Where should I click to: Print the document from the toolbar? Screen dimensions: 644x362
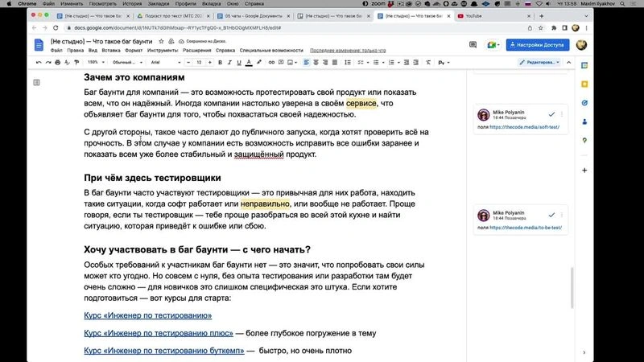57,63
